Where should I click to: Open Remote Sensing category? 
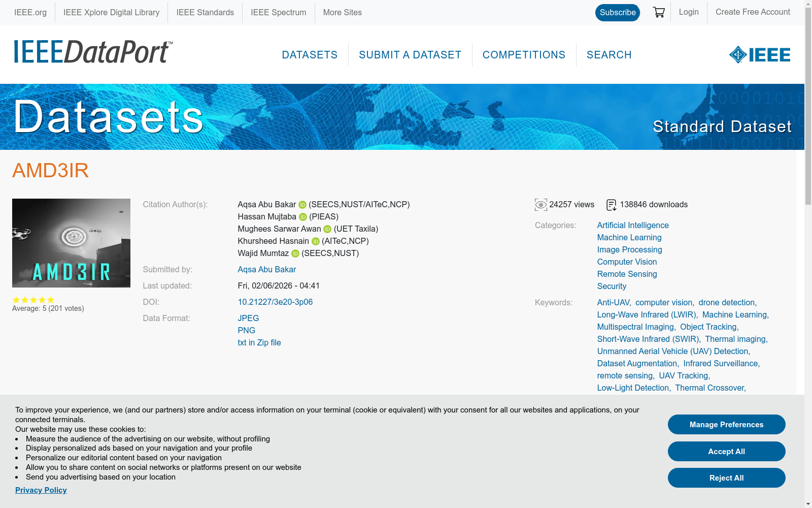(x=627, y=274)
